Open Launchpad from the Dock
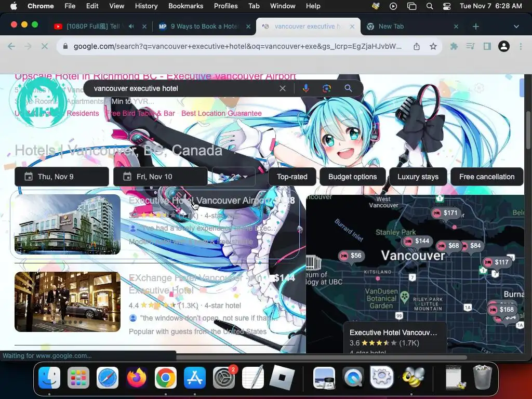Viewport: 532px width, 399px height. 78,378
